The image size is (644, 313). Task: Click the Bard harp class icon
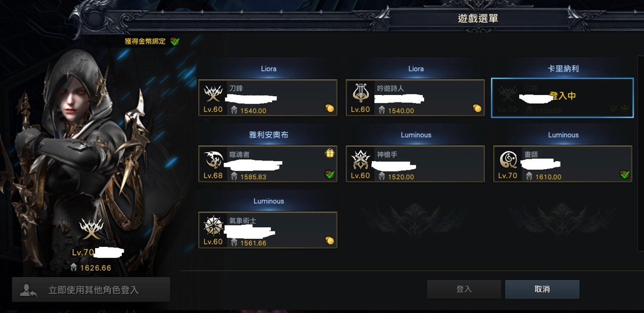361,93
